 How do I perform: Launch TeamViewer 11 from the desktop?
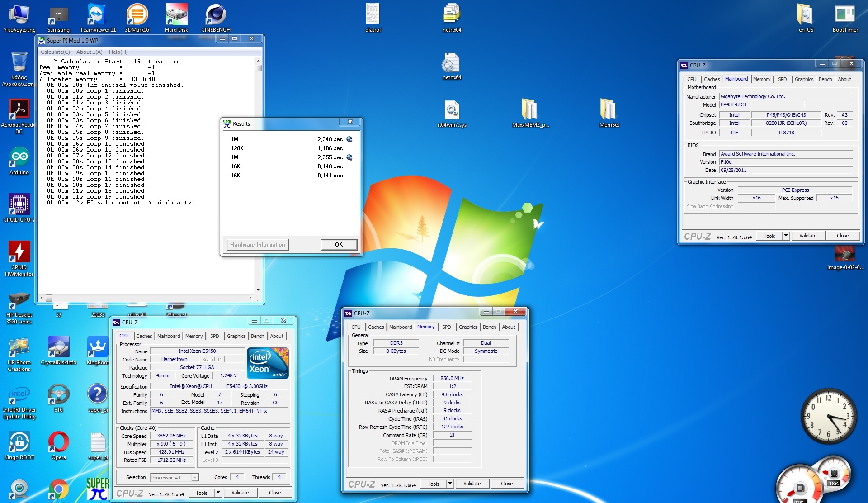[x=98, y=18]
